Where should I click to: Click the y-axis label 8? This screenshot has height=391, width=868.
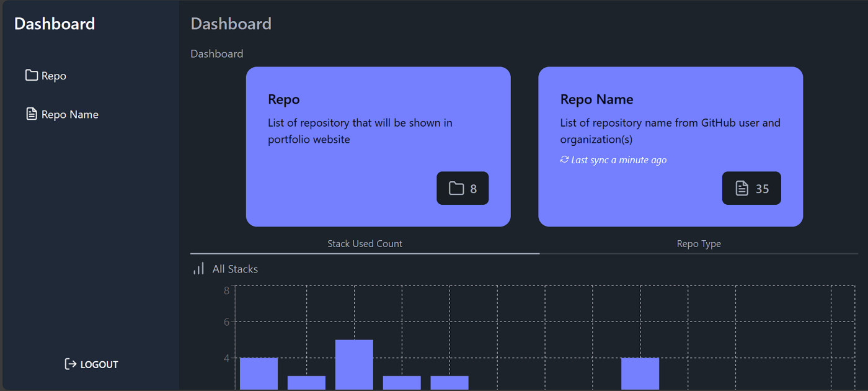point(227,290)
